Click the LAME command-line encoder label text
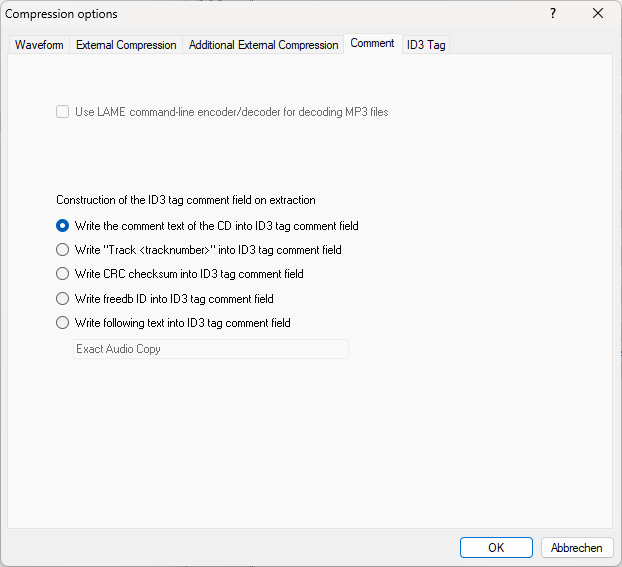622x567 pixels. [x=231, y=112]
